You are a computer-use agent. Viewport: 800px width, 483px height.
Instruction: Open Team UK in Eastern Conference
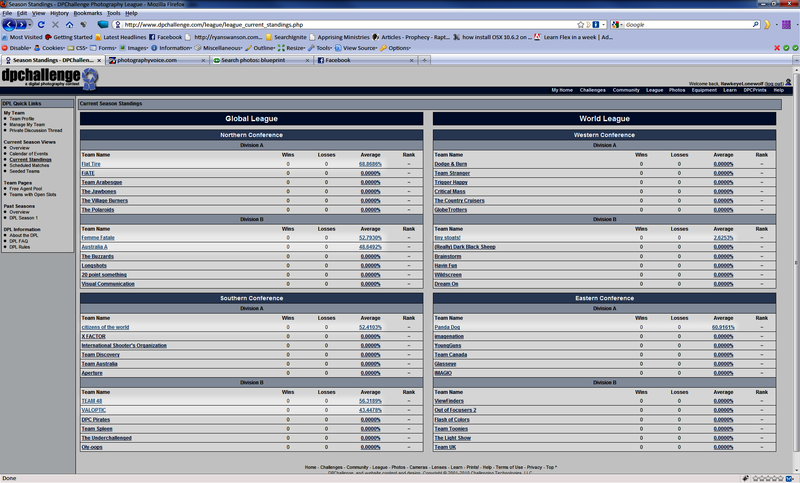445,447
